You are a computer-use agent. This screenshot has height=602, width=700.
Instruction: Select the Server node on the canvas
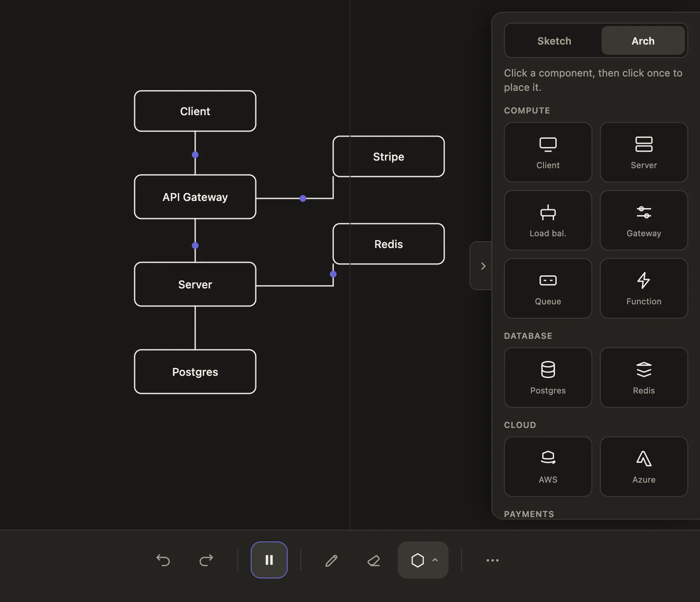click(195, 284)
